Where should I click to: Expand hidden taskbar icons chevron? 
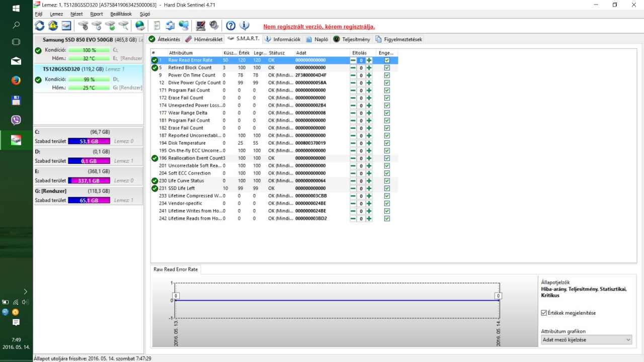coord(25,291)
